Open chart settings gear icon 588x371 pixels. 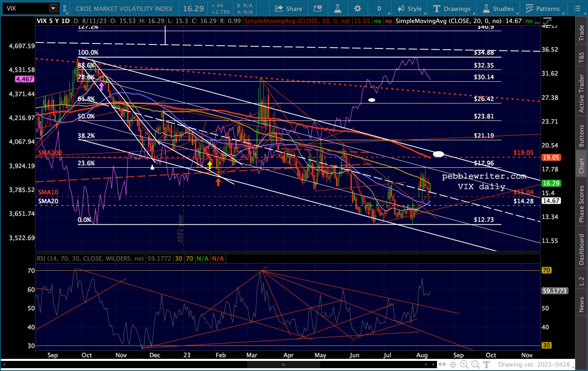pyautogui.click(x=357, y=8)
